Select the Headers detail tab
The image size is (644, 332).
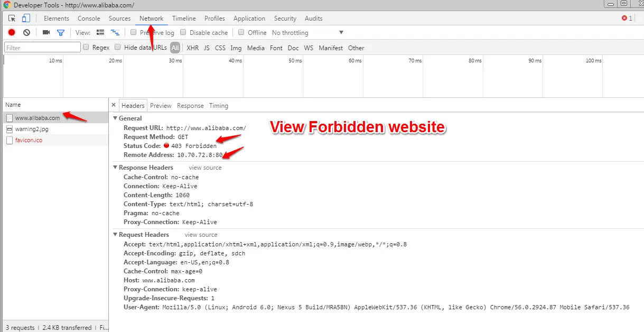point(133,105)
